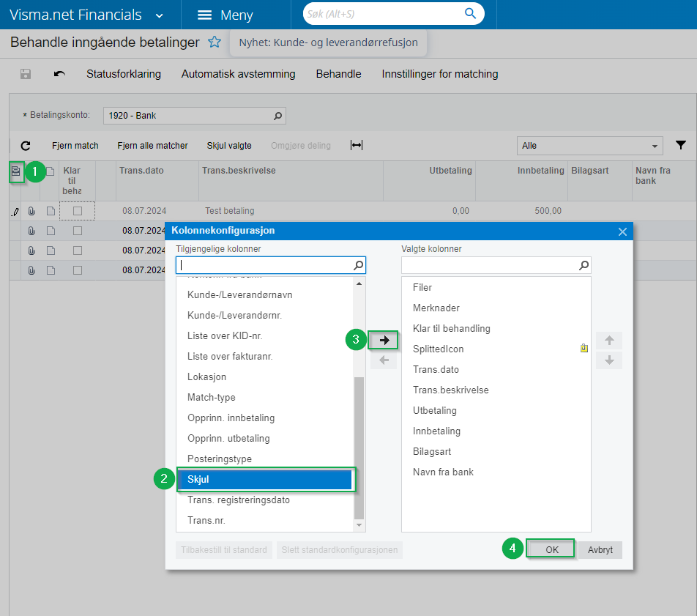The width and height of the screenshot is (697, 616).
Task: Open Statusforklaring
Action: [124, 74]
